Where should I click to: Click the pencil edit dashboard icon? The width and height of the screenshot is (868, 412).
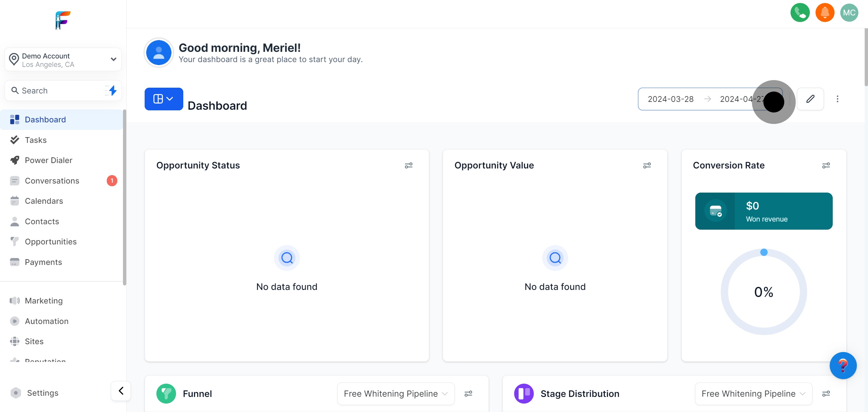click(x=810, y=99)
